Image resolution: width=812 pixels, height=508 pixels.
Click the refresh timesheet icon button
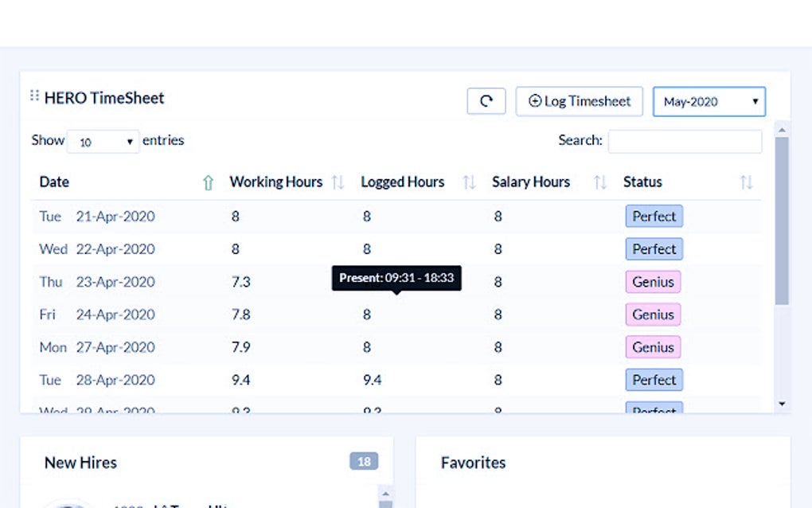pyautogui.click(x=486, y=101)
